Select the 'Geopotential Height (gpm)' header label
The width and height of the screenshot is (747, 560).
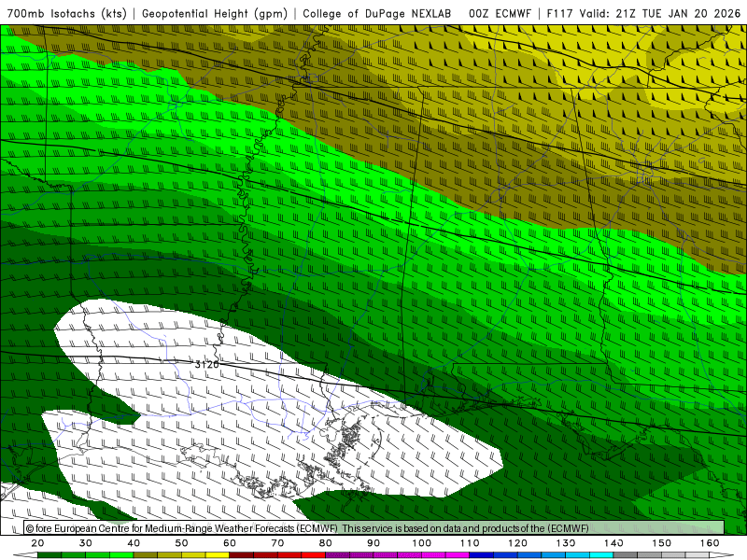coord(215,13)
